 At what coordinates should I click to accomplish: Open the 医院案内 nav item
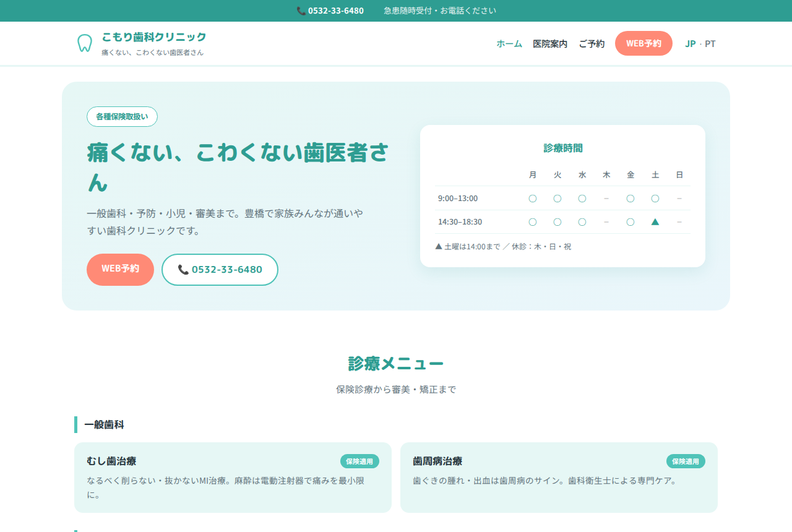click(x=550, y=44)
